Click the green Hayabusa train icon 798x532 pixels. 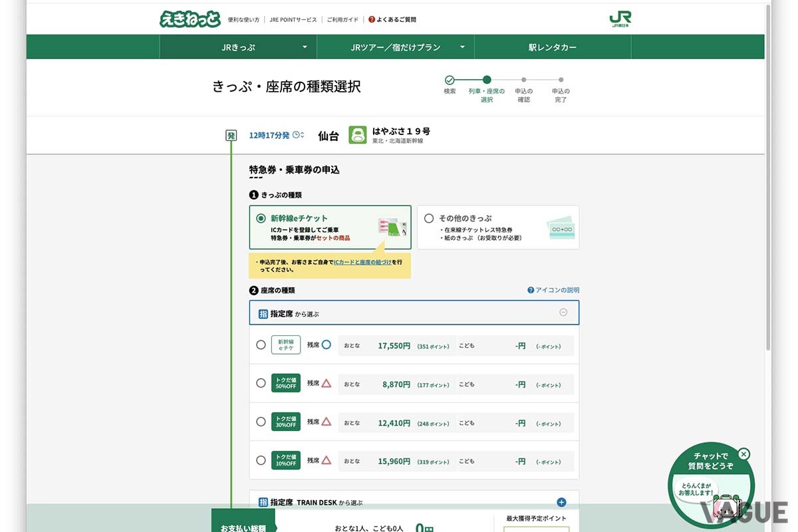[x=358, y=135]
